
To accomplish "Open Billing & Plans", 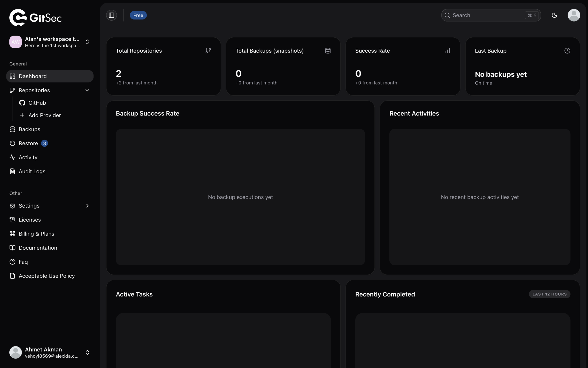I will point(36,234).
